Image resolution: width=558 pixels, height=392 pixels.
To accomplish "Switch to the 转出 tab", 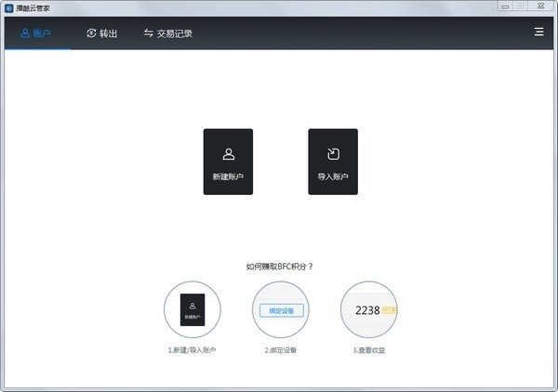I will pos(101,33).
